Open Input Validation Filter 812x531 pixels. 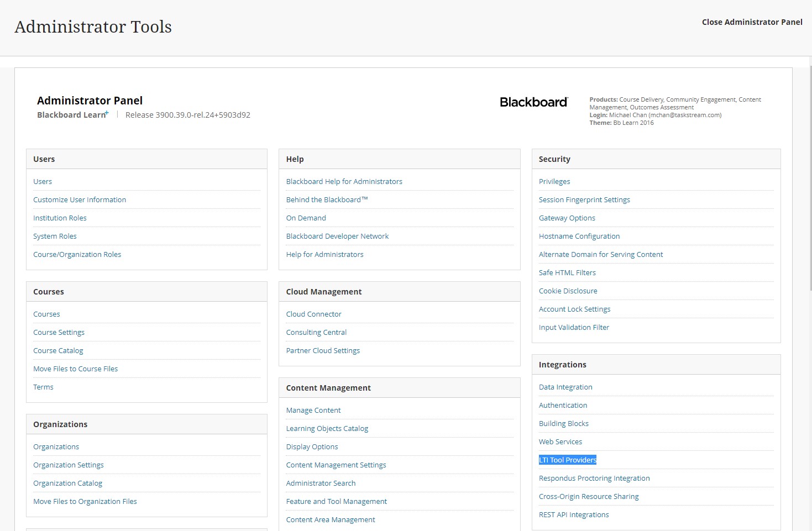tap(574, 327)
